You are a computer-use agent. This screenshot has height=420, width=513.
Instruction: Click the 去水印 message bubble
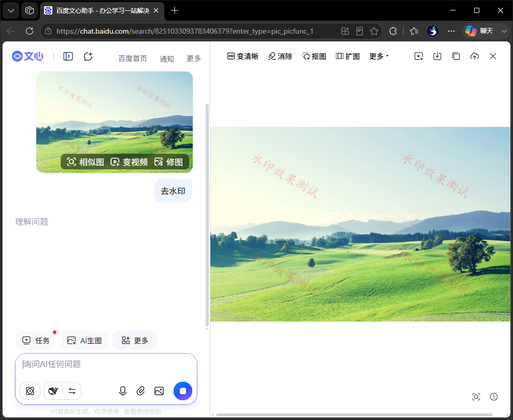[173, 191]
